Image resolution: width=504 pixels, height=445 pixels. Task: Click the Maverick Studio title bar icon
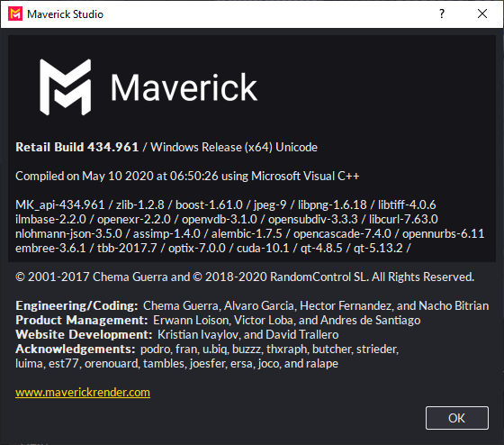pos(15,14)
